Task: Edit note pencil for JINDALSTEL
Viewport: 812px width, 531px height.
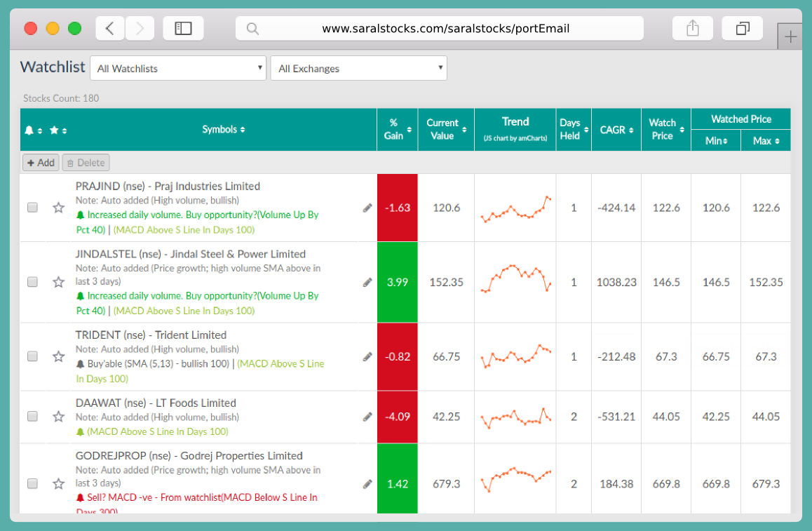Action: point(367,282)
